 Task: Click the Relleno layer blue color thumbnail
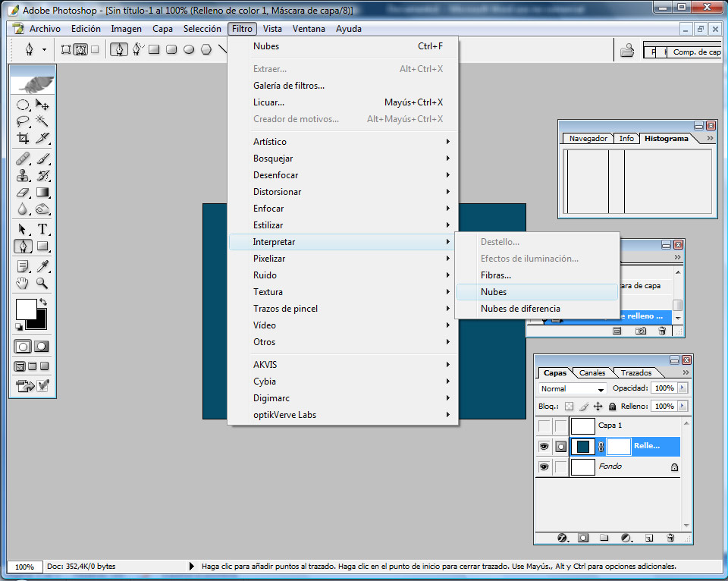pyautogui.click(x=582, y=446)
